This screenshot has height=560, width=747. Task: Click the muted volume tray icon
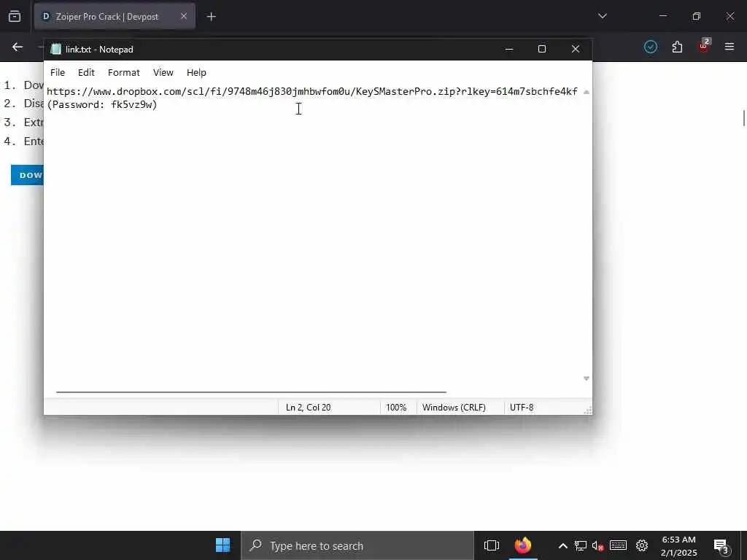(x=598, y=545)
